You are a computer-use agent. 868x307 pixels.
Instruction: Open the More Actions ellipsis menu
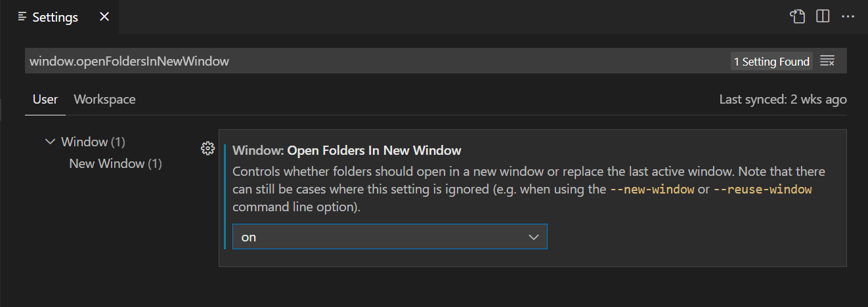click(848, 16)
